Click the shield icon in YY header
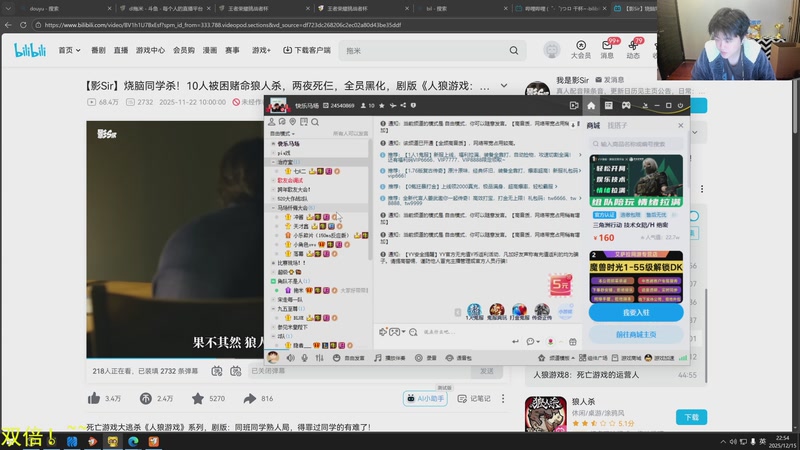This screenshot has height=450, width=800. pos(413,106)
